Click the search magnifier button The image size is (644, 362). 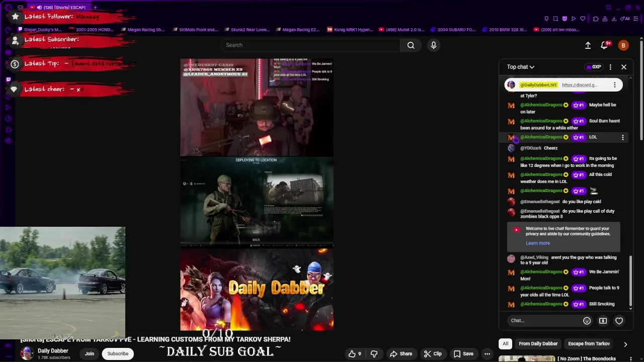(411, 45)
